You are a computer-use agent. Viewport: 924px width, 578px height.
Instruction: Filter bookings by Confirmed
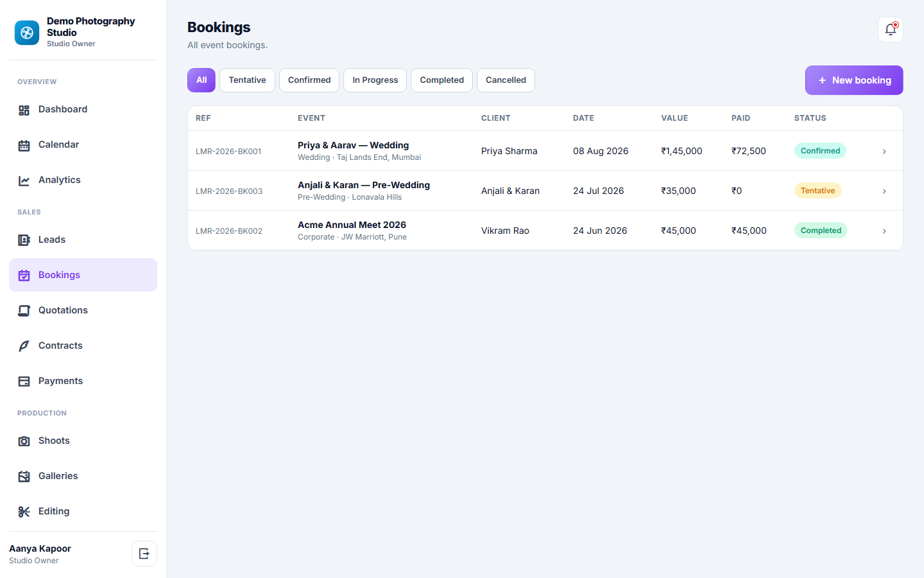pyautogui.click(x=309, y=80)
